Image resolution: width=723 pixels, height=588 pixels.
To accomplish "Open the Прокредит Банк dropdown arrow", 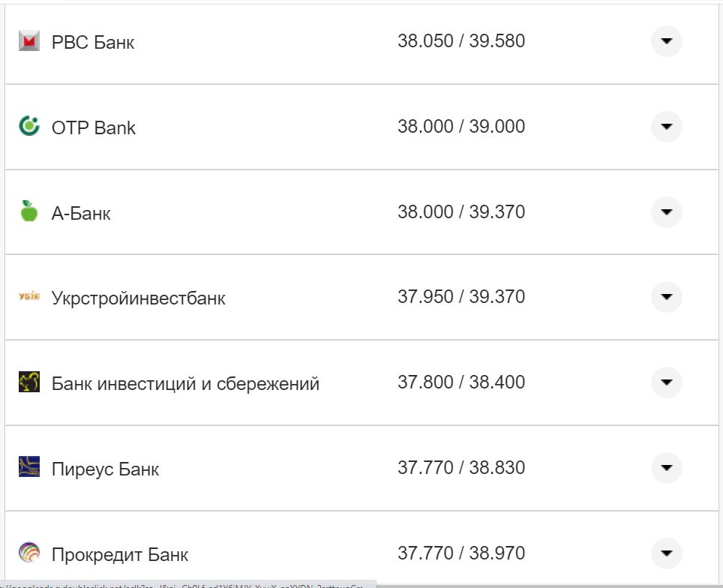I will (666, 553).
